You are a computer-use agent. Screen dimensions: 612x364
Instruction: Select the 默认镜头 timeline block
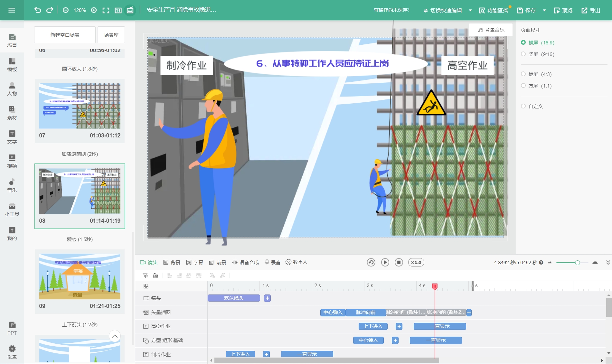pyautogui.click(x=234, y=298)
